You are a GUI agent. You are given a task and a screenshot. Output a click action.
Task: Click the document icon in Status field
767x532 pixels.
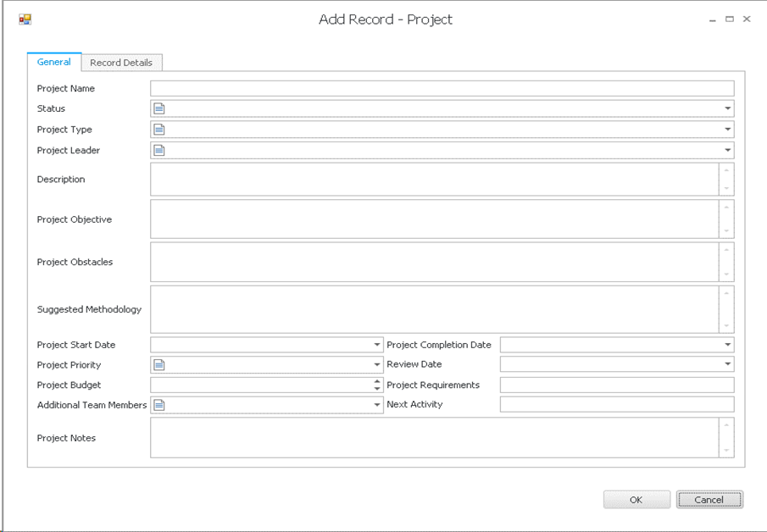point(159,108)
